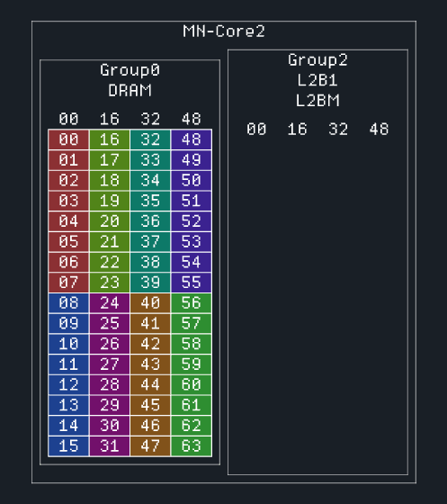Screen dimensions: 447x504
Task: Select red cell 07 in Group0
Action: 68,283
